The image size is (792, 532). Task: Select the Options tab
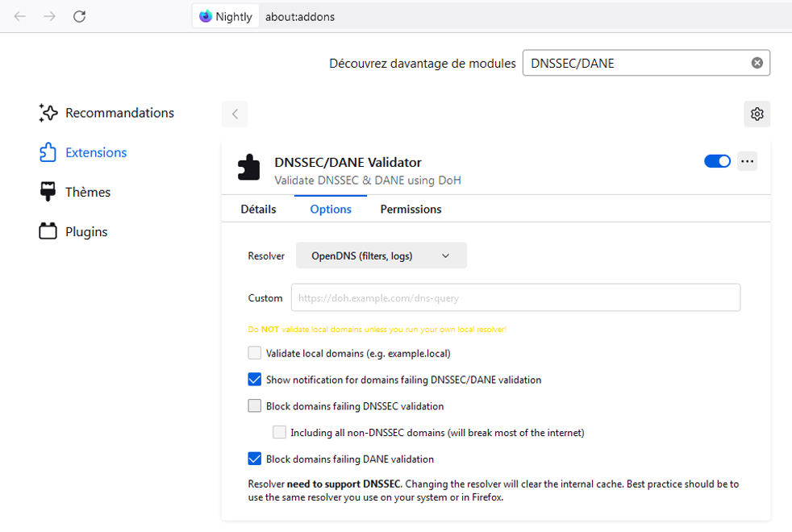point(331,209)
